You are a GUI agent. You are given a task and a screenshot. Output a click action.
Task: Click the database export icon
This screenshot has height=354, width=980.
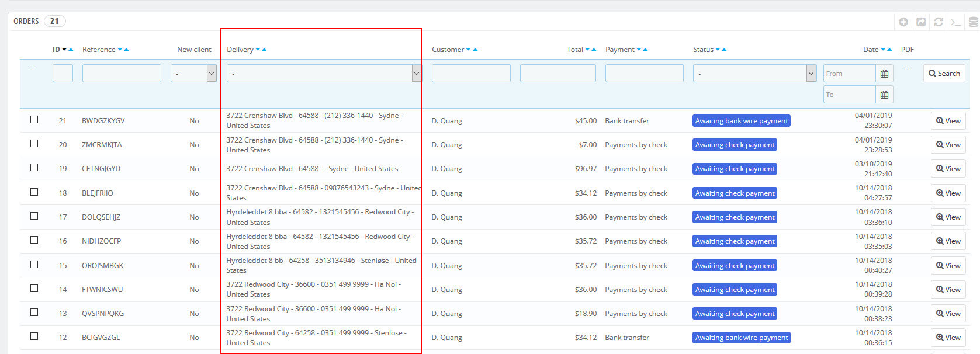click(x=974, y=22)
